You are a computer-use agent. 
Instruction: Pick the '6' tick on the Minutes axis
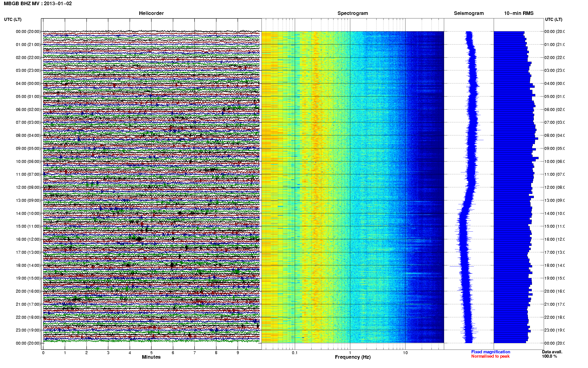click(173, 353)
